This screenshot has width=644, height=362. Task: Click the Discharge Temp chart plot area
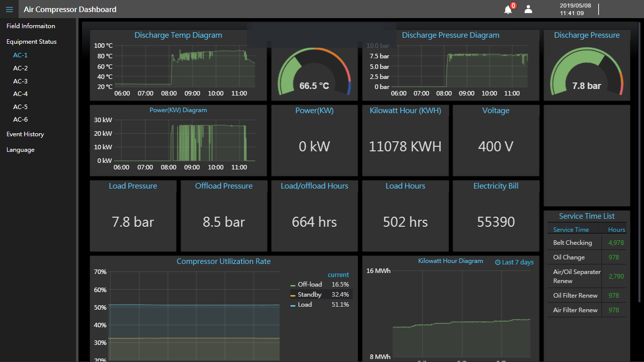coord(184,66)
